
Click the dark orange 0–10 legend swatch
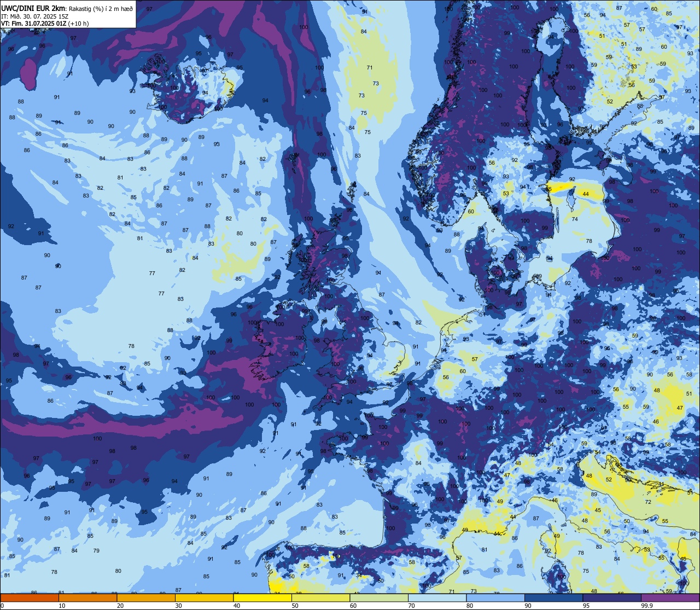[x=30, y=597]
